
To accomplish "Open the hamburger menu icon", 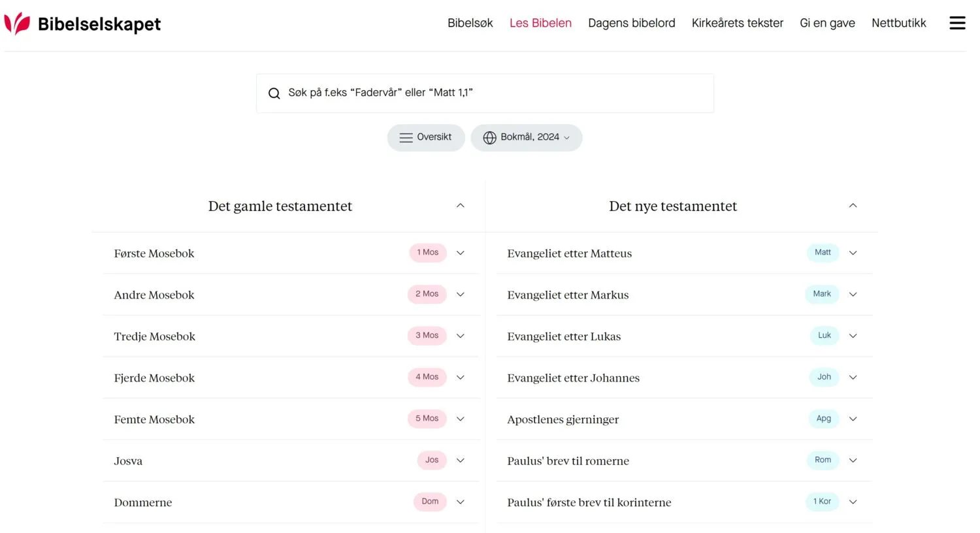I will coord(957,23).
